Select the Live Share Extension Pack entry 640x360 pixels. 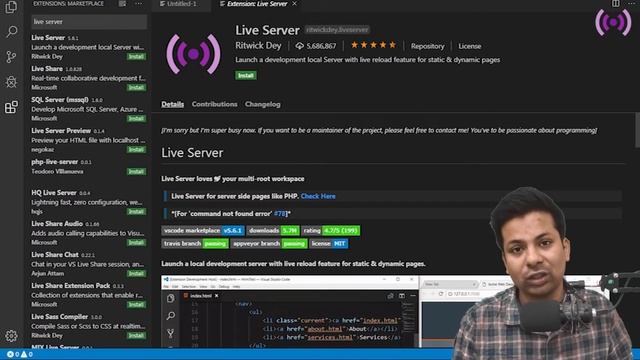click(88, 295)
